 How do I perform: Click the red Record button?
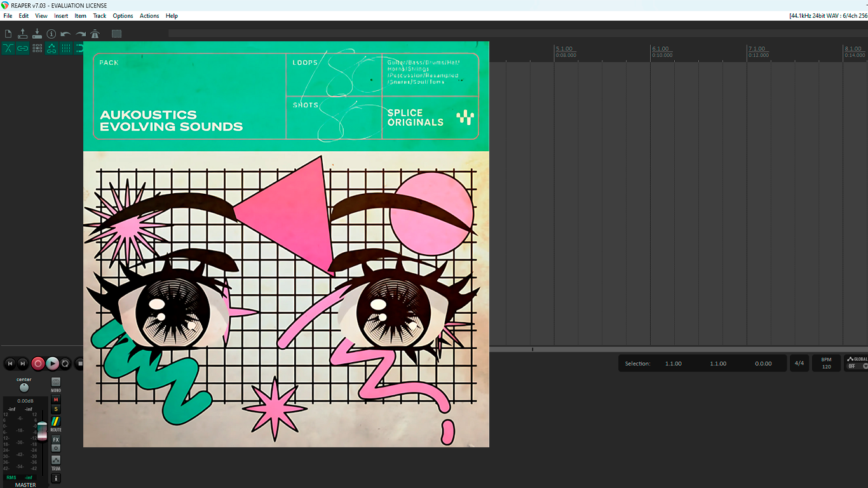pos(38,363)
